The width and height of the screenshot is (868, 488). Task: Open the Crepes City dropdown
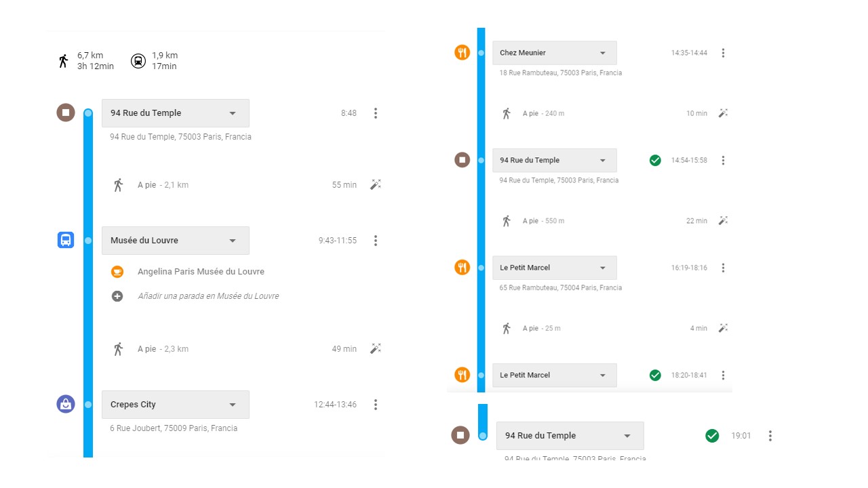176,405
